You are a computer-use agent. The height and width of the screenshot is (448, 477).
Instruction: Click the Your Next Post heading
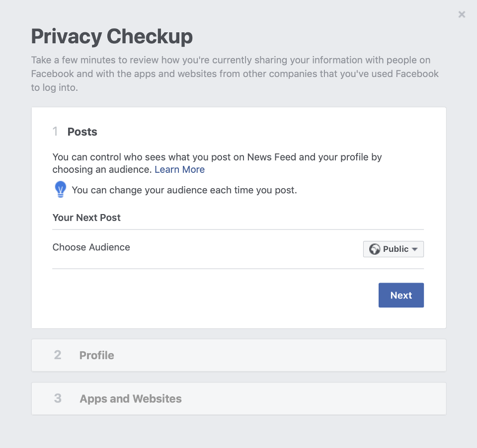pyautogui.click(x=86, y=218)
